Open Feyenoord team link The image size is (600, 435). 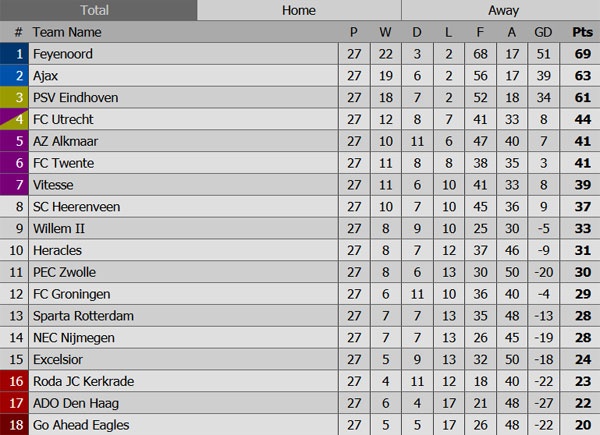coord(62,54)
